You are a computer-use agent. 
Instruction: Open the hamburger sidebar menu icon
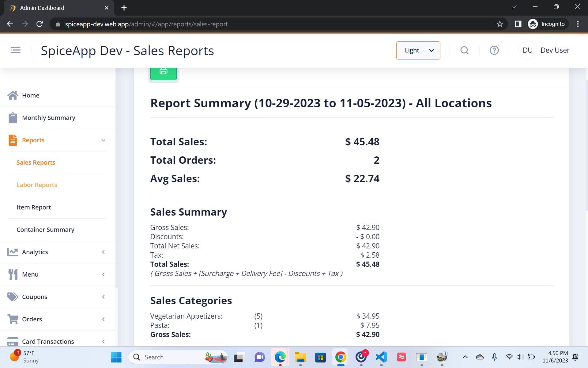coord(15,50)
